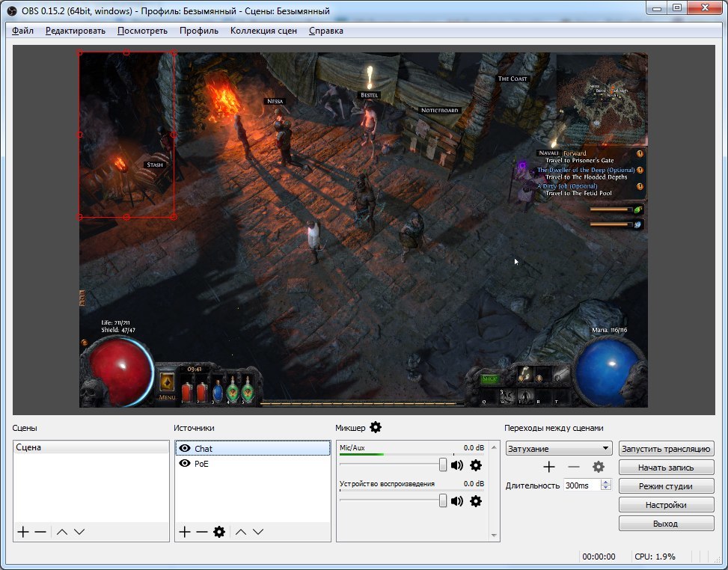The height and width of the screenshot is (570, 728).
Task: Open the Профиль menu
Action: pos(199,31)
